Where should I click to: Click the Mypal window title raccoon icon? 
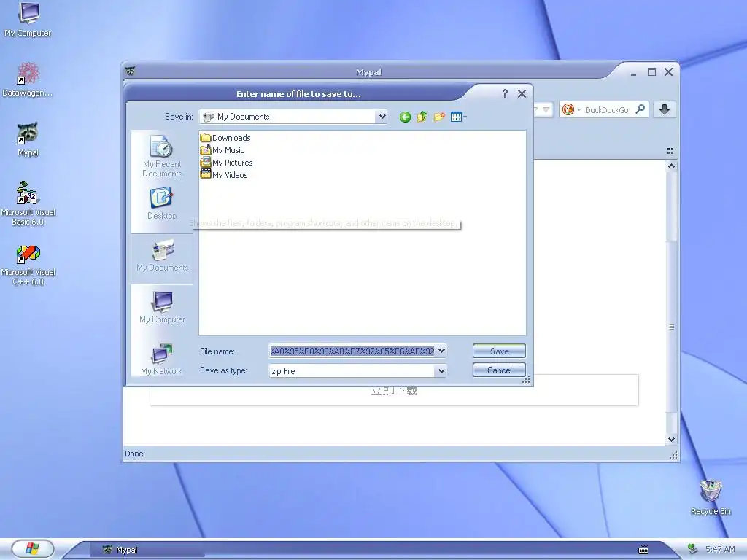pos(130,71)
